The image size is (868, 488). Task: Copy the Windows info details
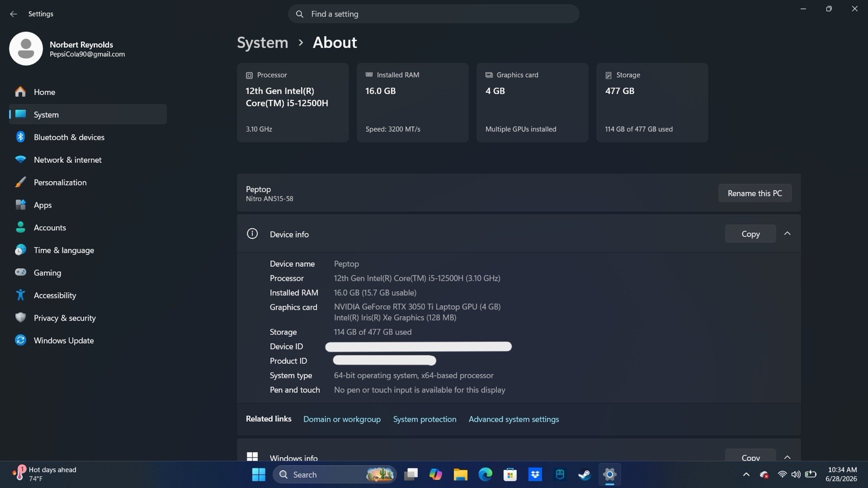coord(750,457)
